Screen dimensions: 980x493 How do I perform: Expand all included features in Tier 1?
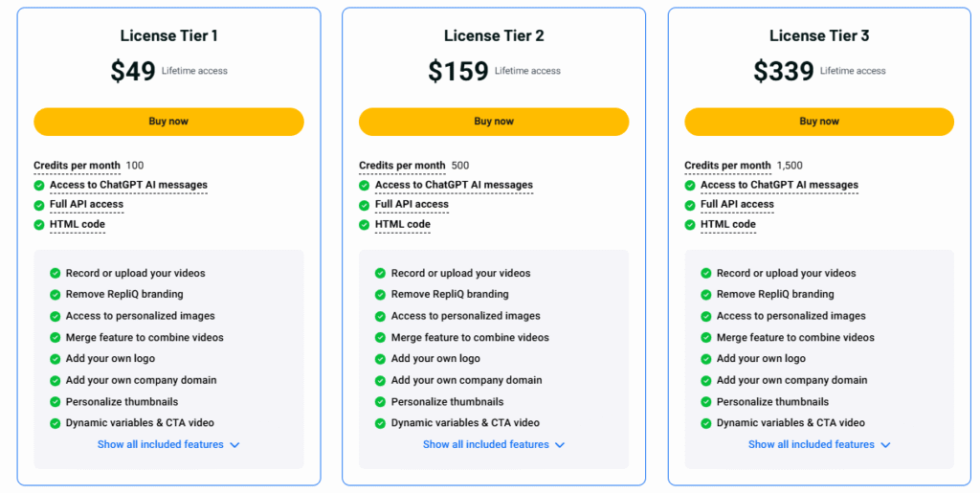pos(168,445)
